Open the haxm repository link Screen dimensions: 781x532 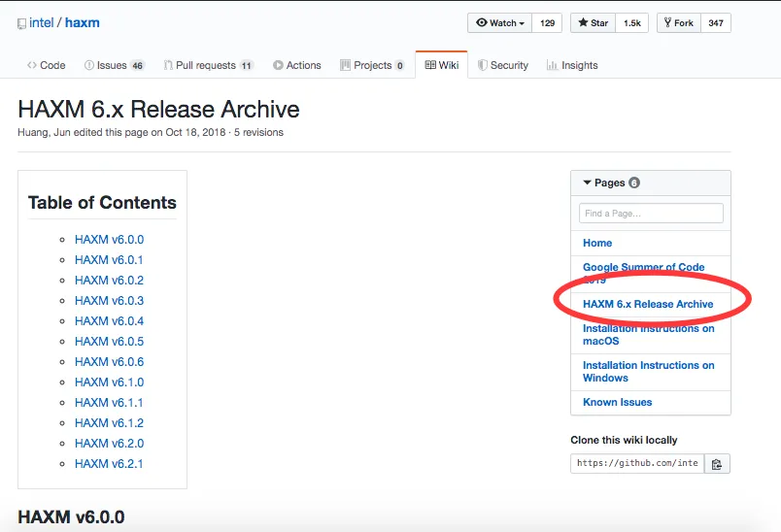point(83,23)
